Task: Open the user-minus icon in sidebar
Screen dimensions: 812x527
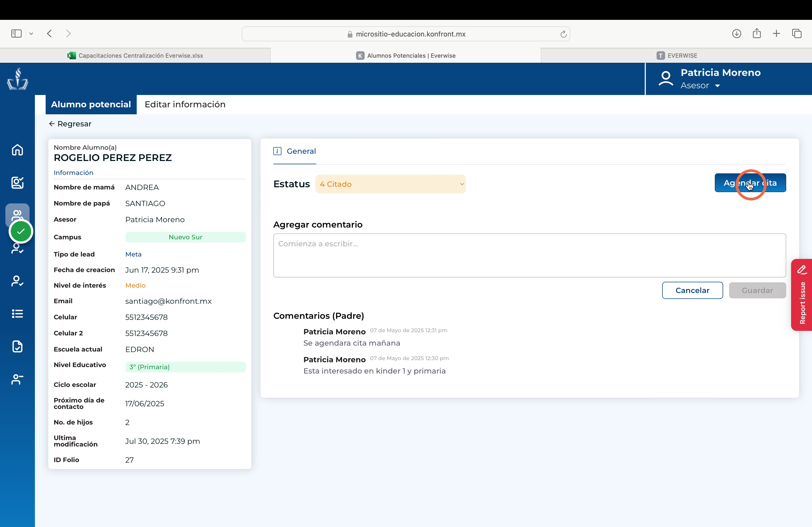Action: 17,379
